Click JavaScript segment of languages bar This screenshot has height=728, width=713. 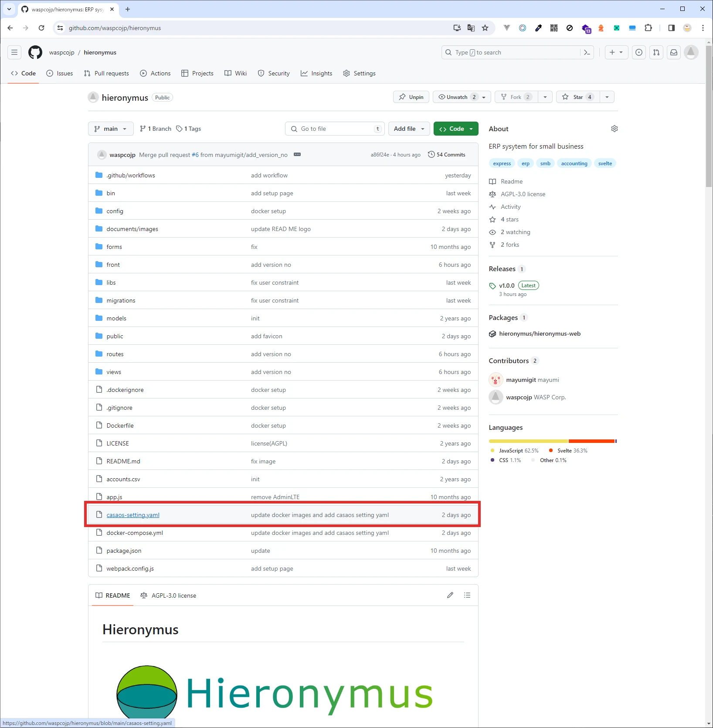click(528, 441)
